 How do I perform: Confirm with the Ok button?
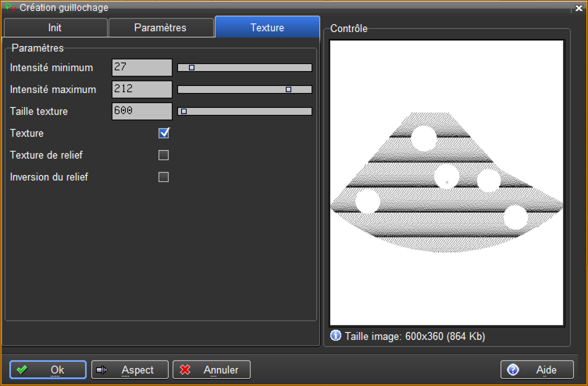[48, 370]
